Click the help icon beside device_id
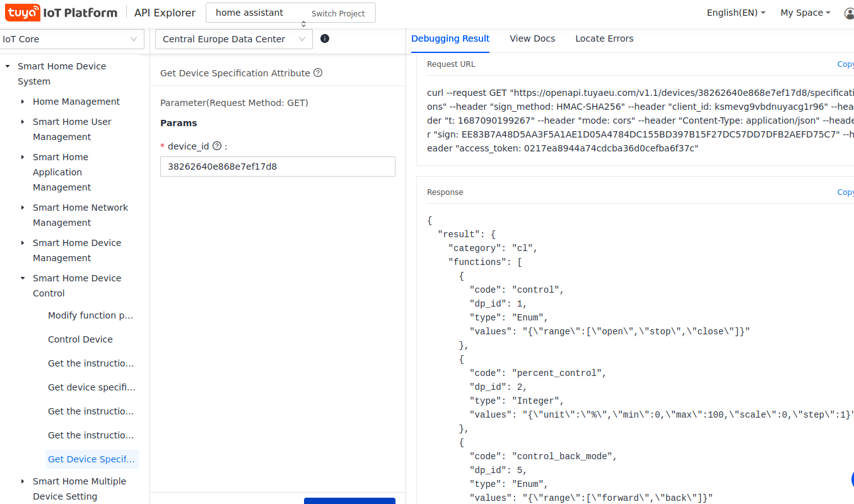The width and height of the screenshot is (854, 504). [x=217, y=146]
